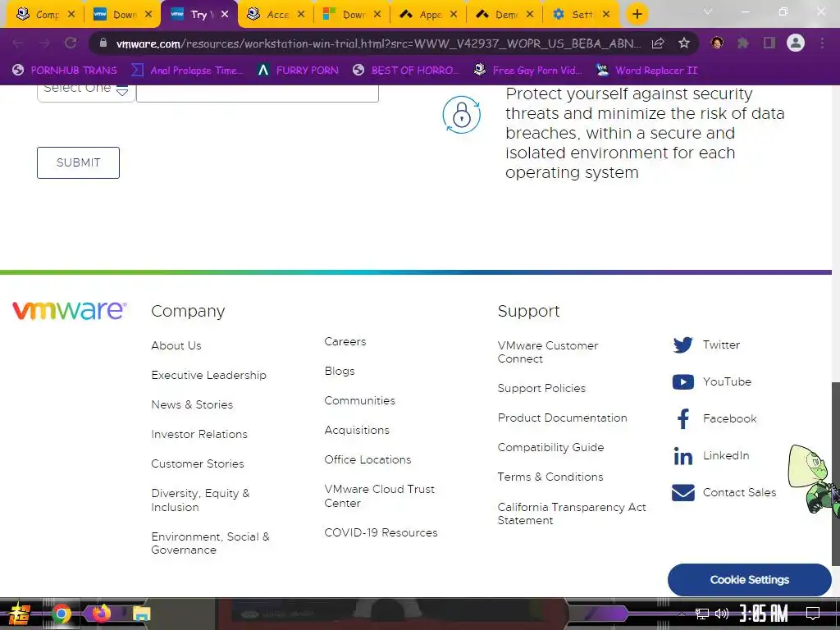Viewport: 840px width, 630px height.
Task: View site information via the lock icon
Action: pos(103,43)
